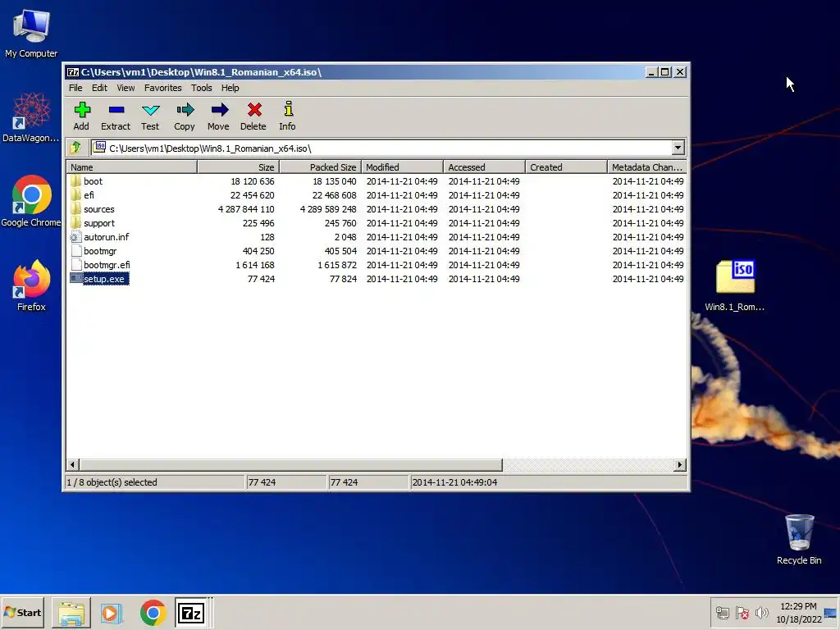Image resolution: width=840 pixels, height=630 pixels.
Task: Click the Extract toolbar icon
Action: tap(116, 111)
